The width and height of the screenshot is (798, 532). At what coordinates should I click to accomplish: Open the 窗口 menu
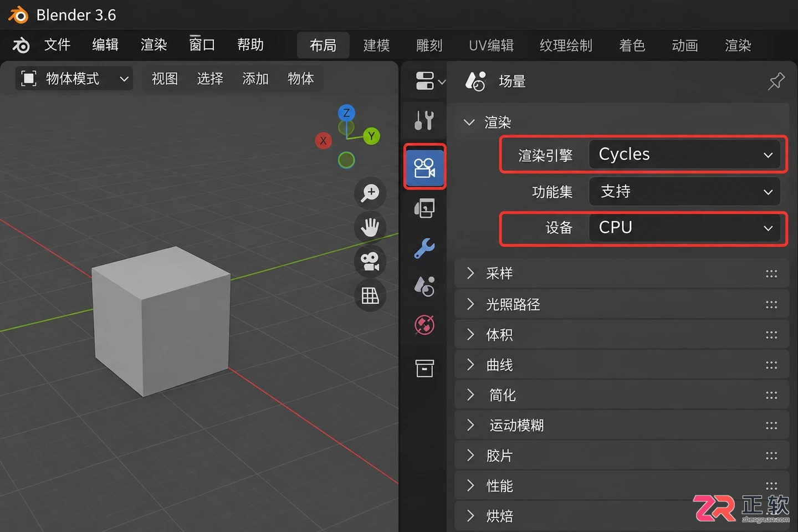[x=202, y=45]
